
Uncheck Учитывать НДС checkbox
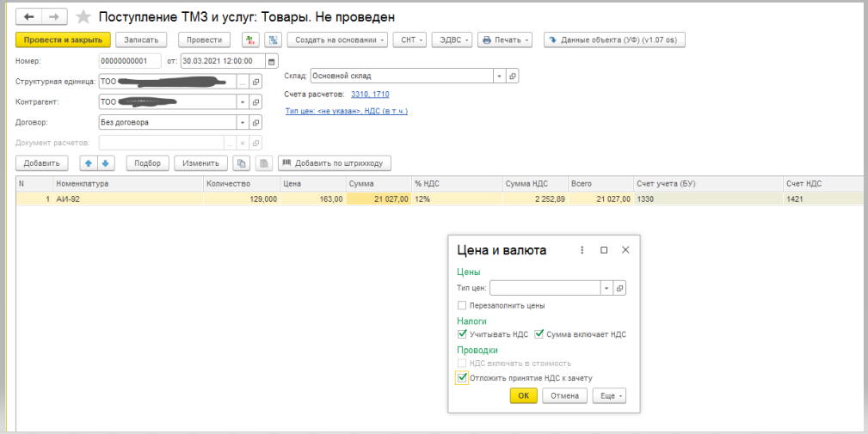click(x=462, y=334)
